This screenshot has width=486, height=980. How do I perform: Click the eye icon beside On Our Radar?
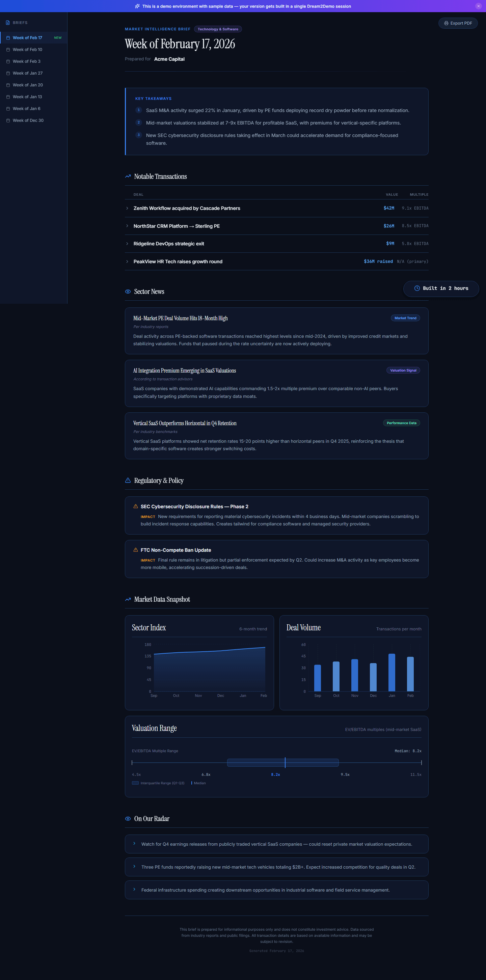[128, 819]
